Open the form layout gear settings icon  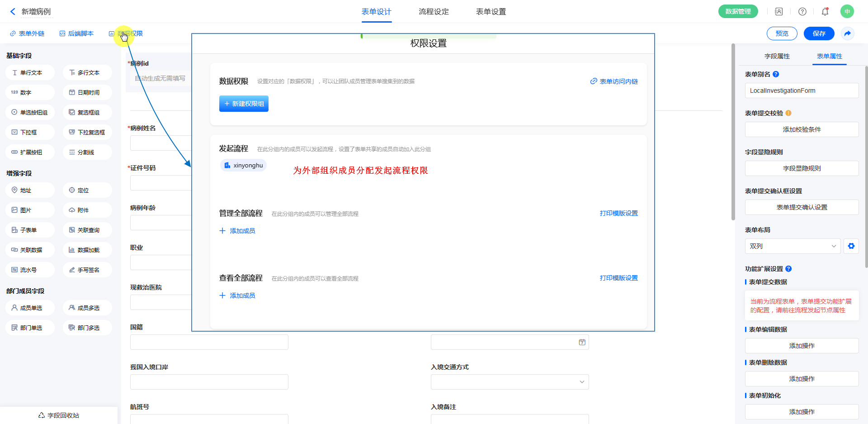click(851, 246)
